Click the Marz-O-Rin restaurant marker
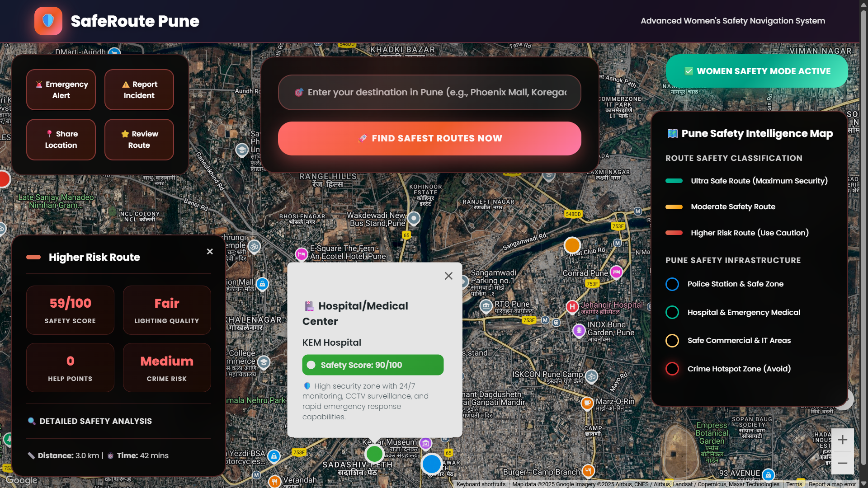868x488 pixels. click(x=587, y=403)
